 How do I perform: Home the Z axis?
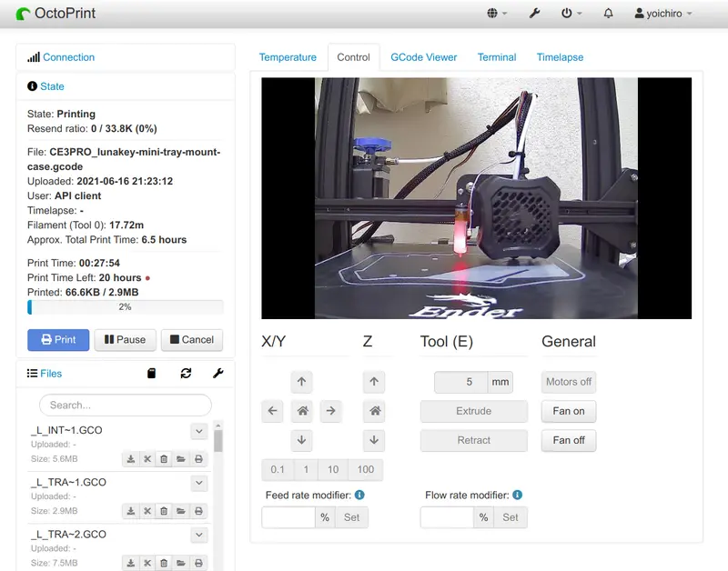point(374,411)
